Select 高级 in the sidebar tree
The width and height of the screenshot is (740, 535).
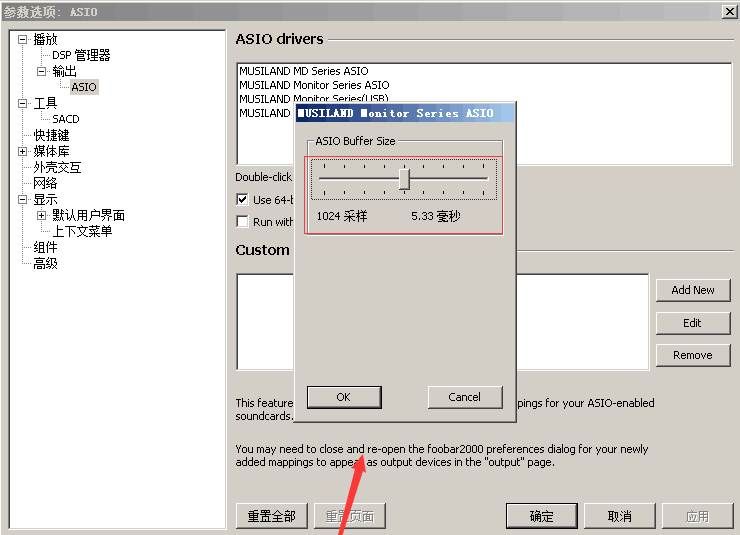click(45, 263)
